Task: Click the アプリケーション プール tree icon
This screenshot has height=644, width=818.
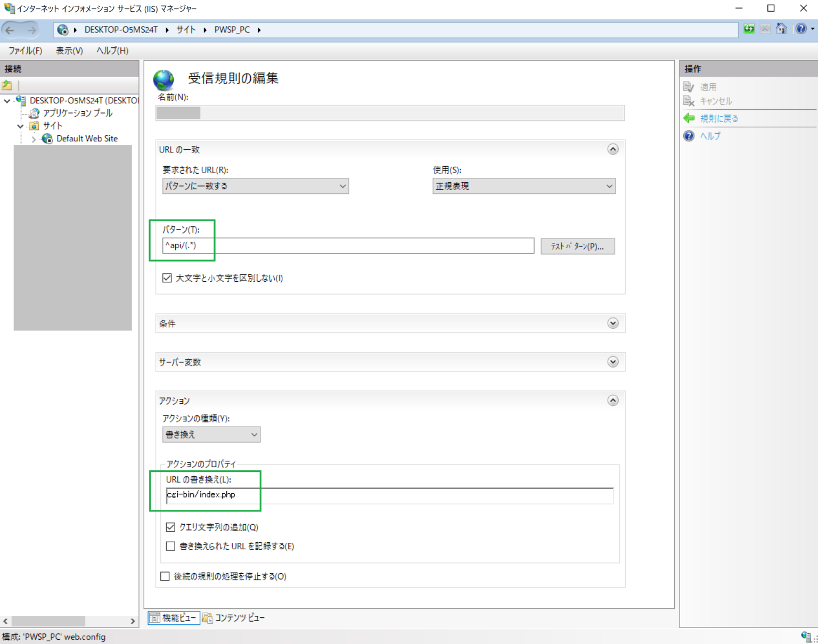Action: [34, 113]
